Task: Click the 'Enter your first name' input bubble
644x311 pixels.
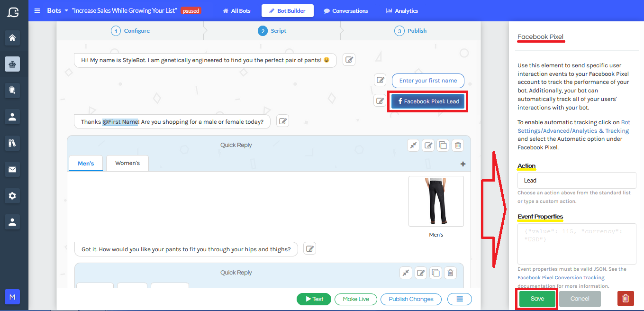Action: click(x=428, y=81)
